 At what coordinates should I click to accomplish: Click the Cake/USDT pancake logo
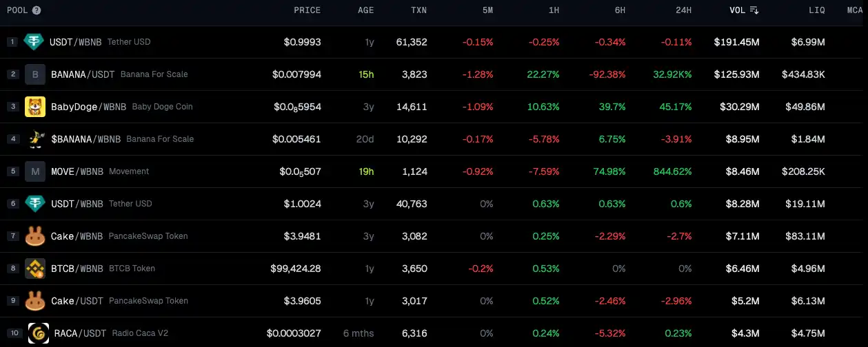(x=35, y=301)
